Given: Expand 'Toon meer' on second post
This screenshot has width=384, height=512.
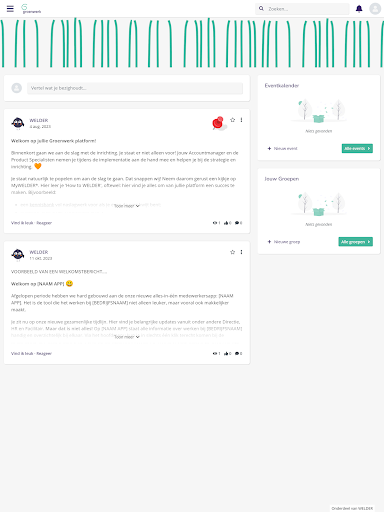Looking at the screenshot, I should tap(127, 337).
